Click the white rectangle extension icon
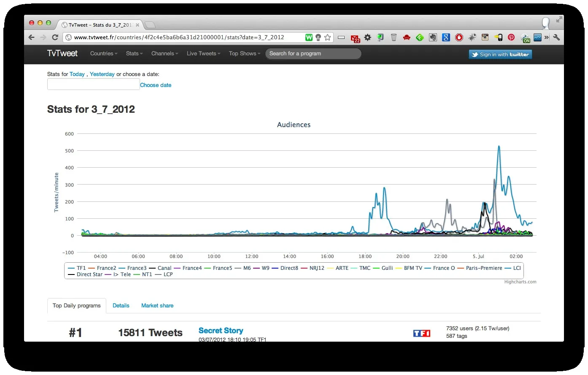The image size is (588, 375). tap(341, 38)
